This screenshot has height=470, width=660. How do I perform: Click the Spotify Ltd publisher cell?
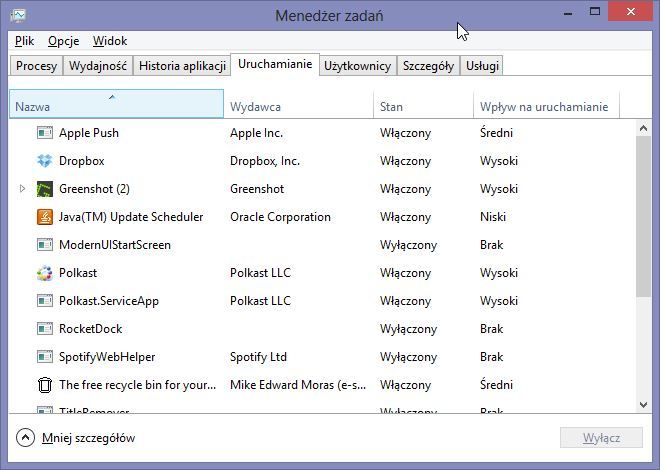click(258, 357)
